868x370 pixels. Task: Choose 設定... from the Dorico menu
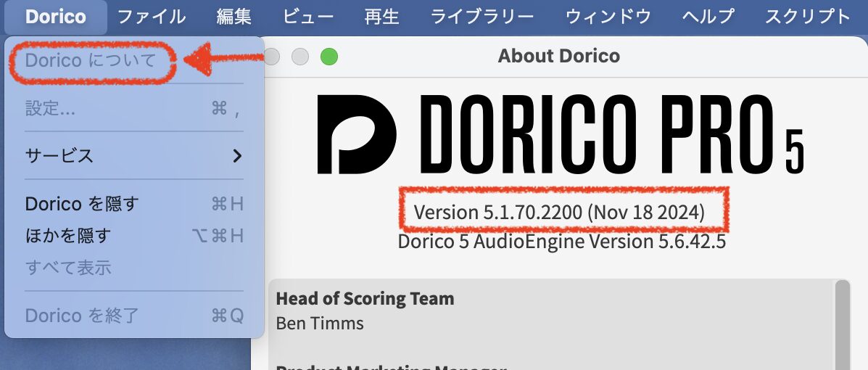[x=51, y=109]
